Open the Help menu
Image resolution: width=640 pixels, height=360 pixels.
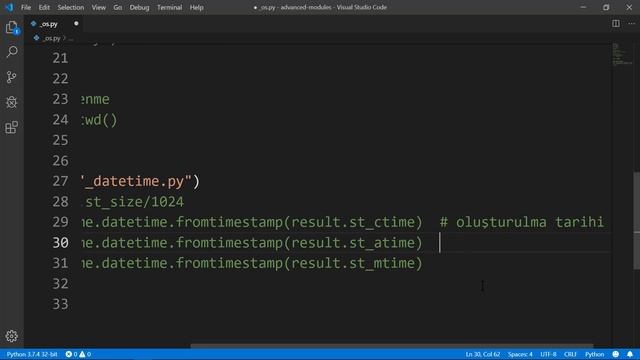click(196, 7)
